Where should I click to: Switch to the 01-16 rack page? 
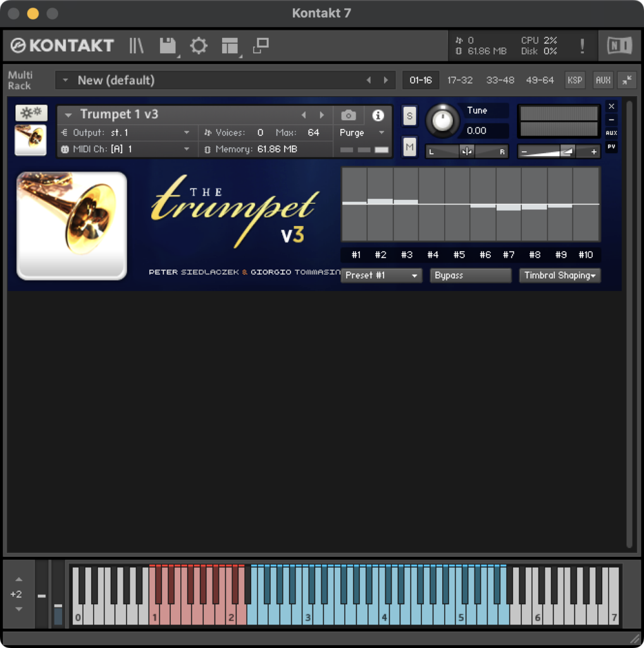(421, 80)
